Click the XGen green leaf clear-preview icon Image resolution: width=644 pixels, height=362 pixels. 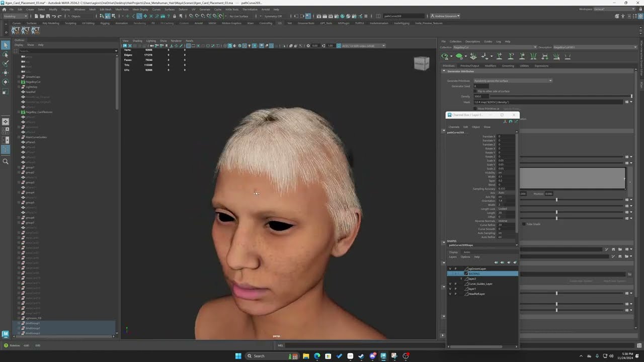pos(459,56)
